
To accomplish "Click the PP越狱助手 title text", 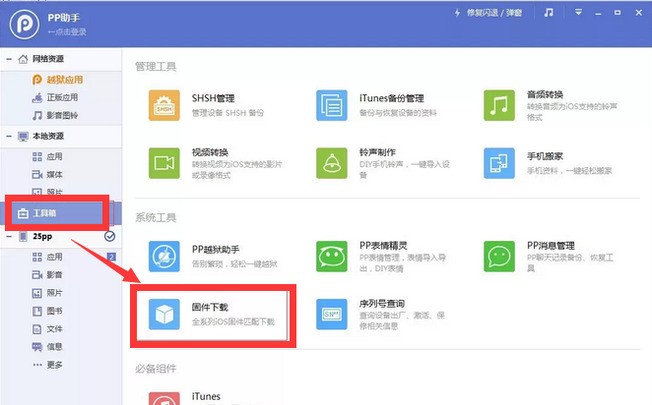I will (x=215, y=249).
